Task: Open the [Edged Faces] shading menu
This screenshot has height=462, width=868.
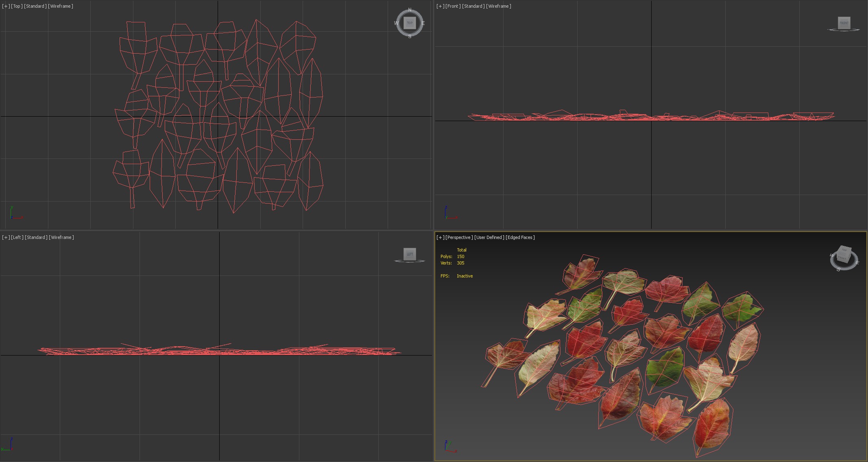Action: click(x=520, y=237)
